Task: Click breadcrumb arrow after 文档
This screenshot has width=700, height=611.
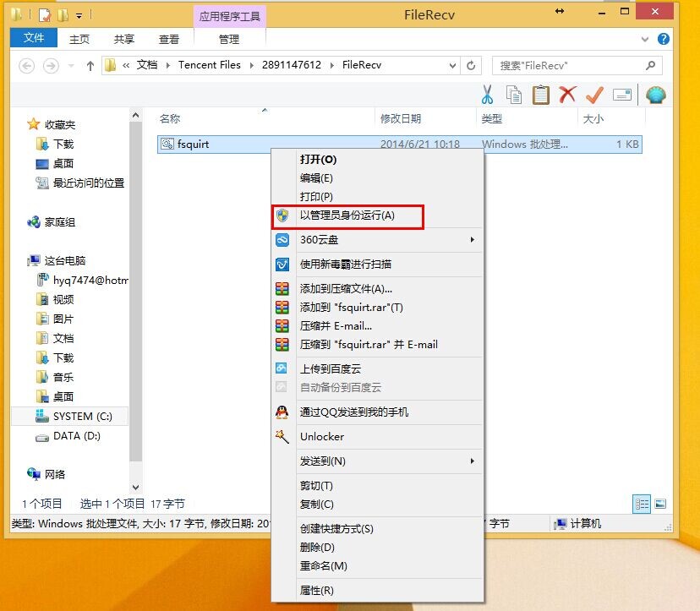Action: coord(168,66)
